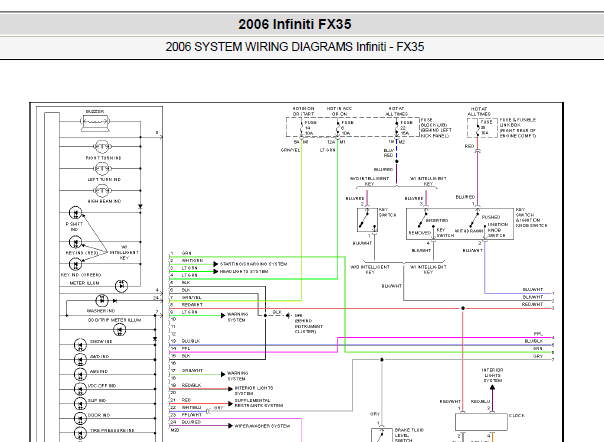Image resolution: width=604 pixels, height=442 pixels.
Task: Click the pin 1 "GRN" wire label
Action: click(x=186, y=253)
